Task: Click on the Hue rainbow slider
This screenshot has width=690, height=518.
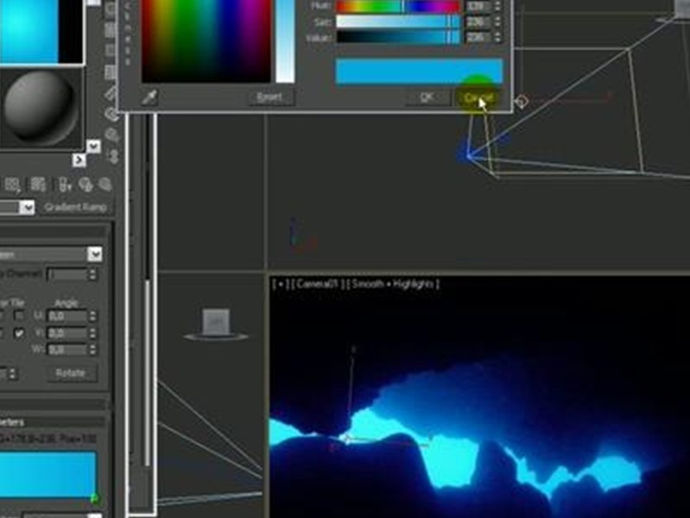Action: point(398,6)
